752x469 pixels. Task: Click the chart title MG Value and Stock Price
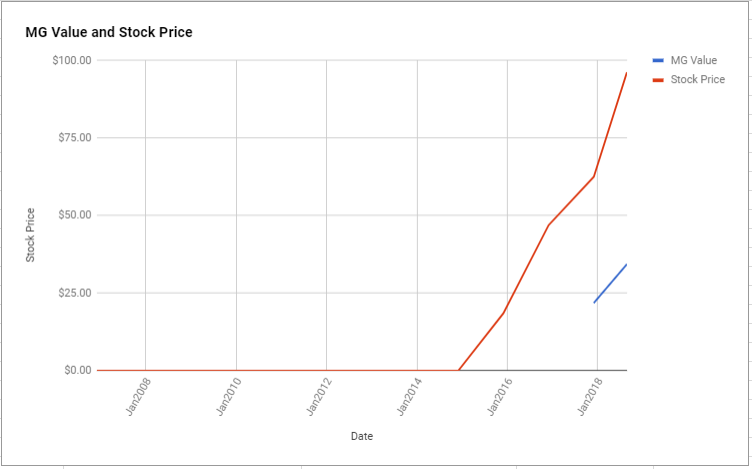pos(109,32)
